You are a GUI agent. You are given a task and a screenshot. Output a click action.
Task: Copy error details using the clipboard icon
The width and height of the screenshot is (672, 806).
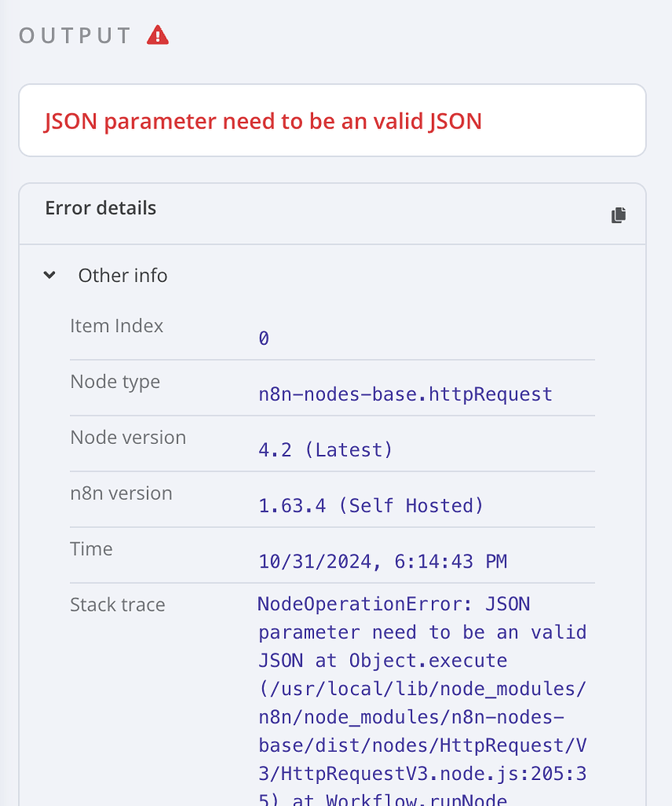point(618,214)
